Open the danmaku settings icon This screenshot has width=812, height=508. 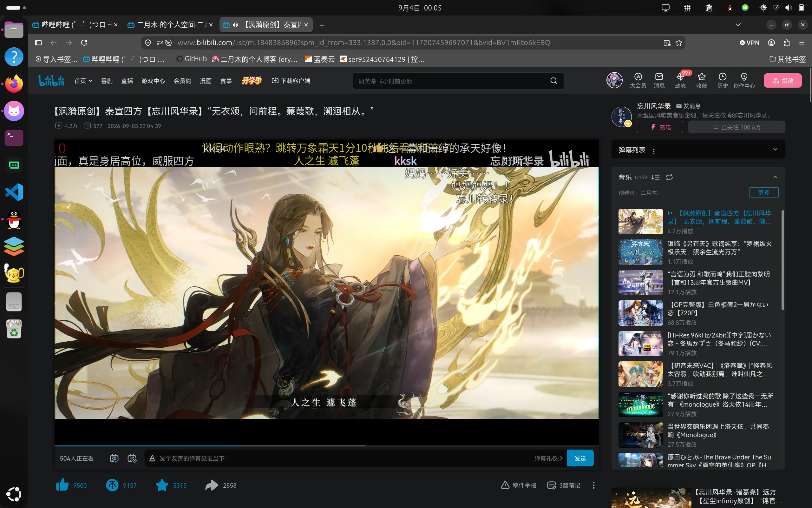click(x=132, y=458)
